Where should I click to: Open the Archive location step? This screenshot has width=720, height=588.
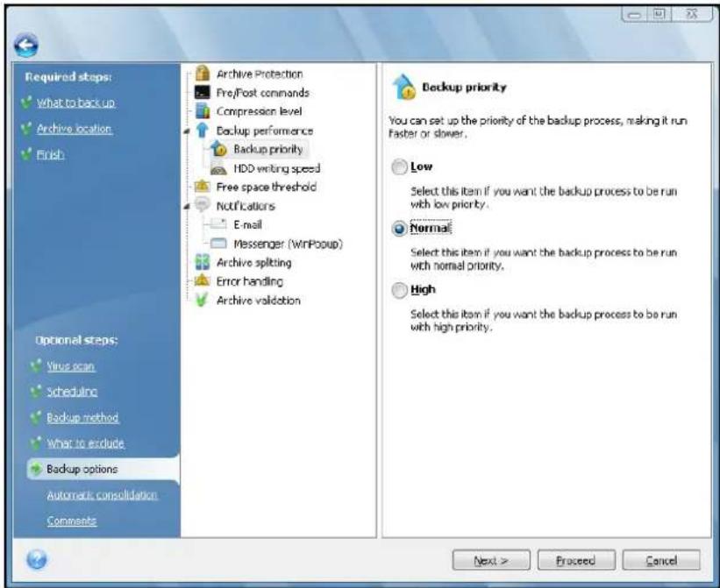(74, 129)
